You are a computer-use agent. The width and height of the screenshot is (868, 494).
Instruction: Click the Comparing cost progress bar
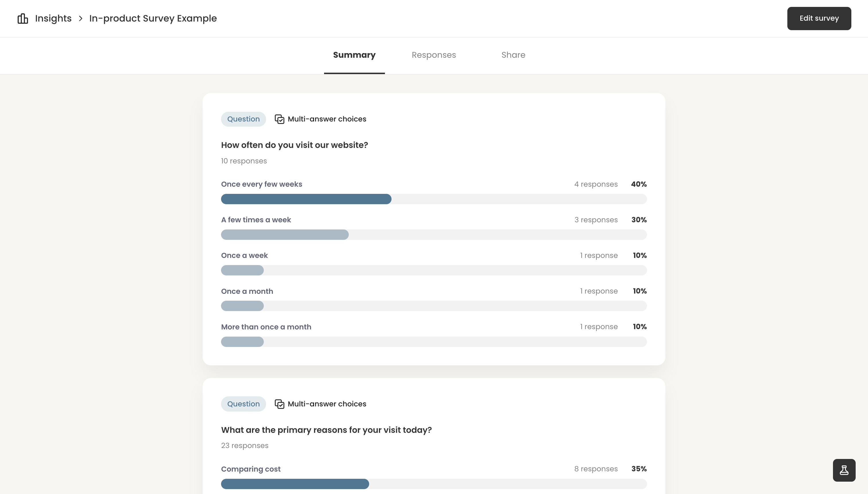tap(434, 483)
